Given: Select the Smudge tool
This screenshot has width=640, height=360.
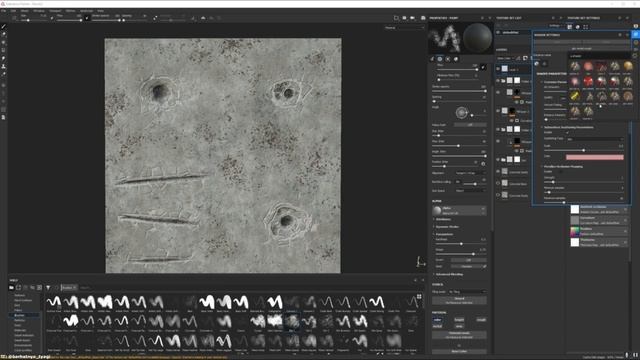Looking at the screenshot, I should pos(4,58).
